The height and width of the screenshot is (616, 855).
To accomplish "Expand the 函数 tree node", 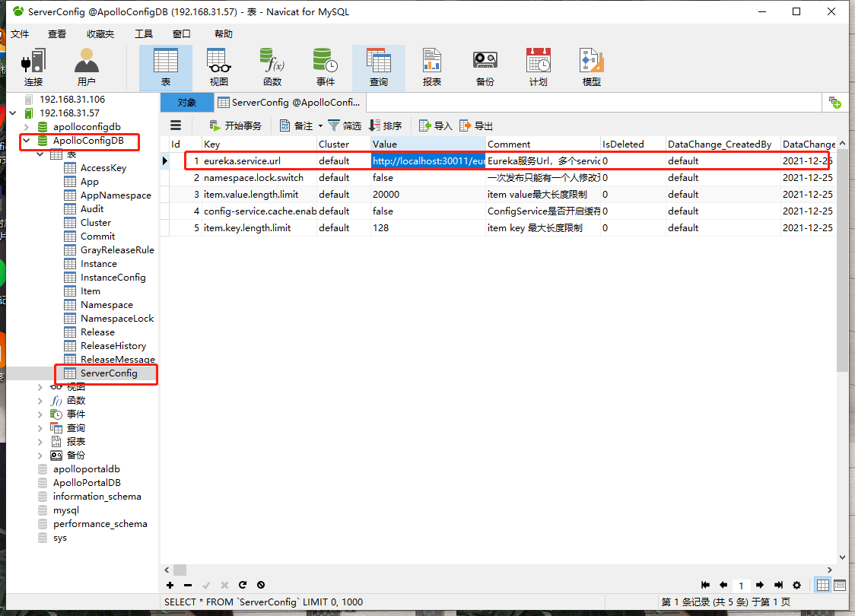I will [40, 401].
